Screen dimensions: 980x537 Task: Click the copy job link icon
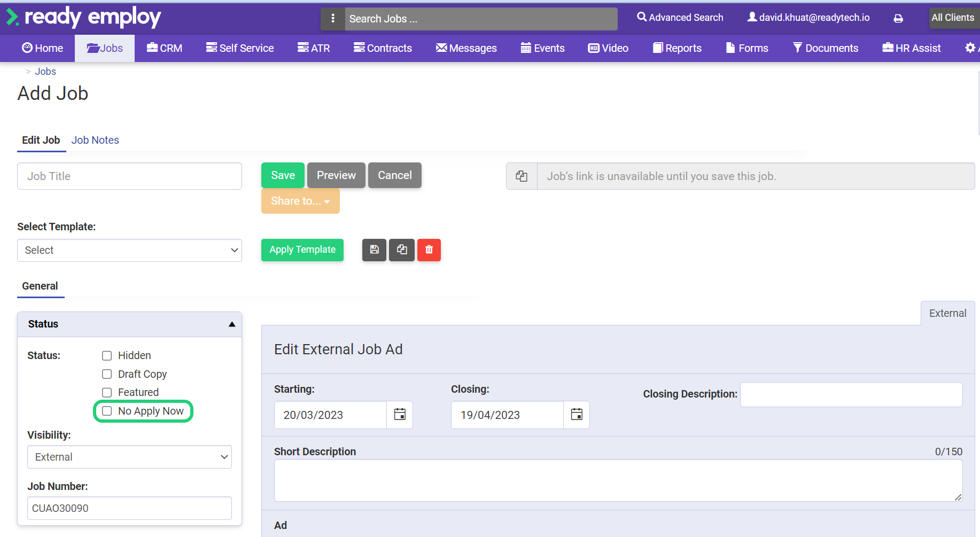tap(522, 176)
